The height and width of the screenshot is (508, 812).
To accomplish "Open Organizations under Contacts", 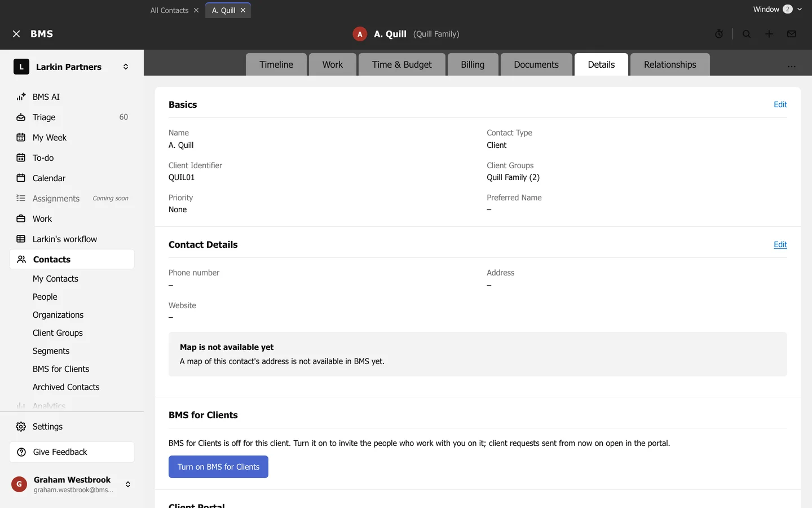I will pos(58,315).
